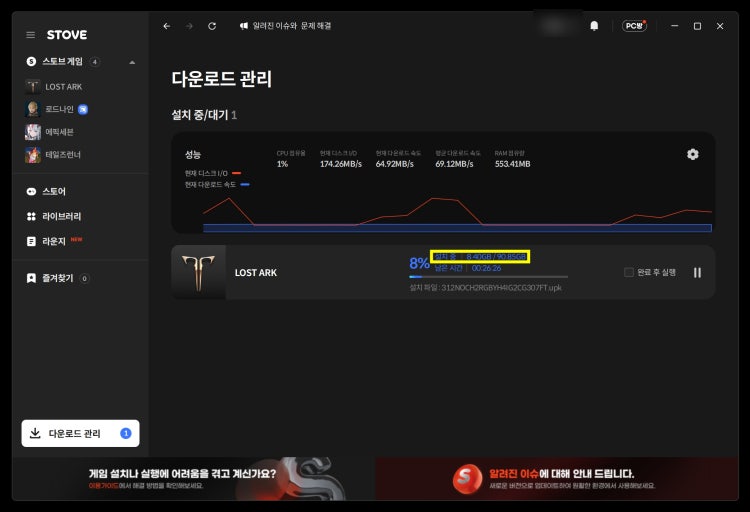Click the 다운로드 관리 button
This screenshot has height=512, width=750.
(80, 434)
